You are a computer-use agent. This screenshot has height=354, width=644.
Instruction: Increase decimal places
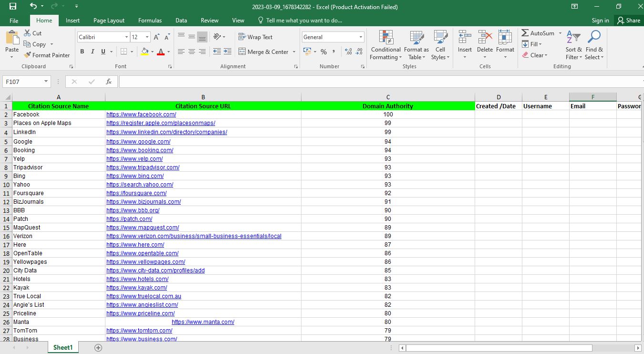[x=348, y=52]
